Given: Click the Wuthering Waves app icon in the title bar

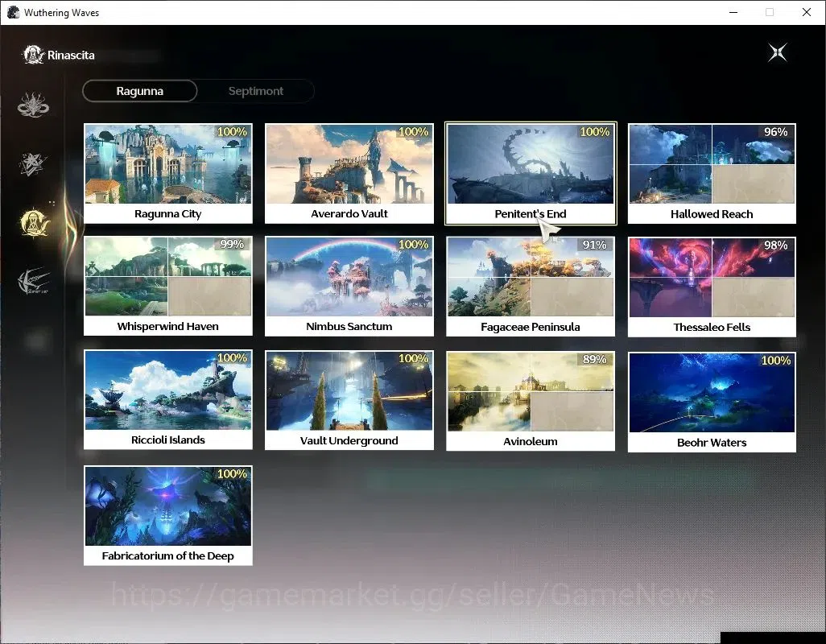Looking at the screenshot, I should (x=13, y=12).
